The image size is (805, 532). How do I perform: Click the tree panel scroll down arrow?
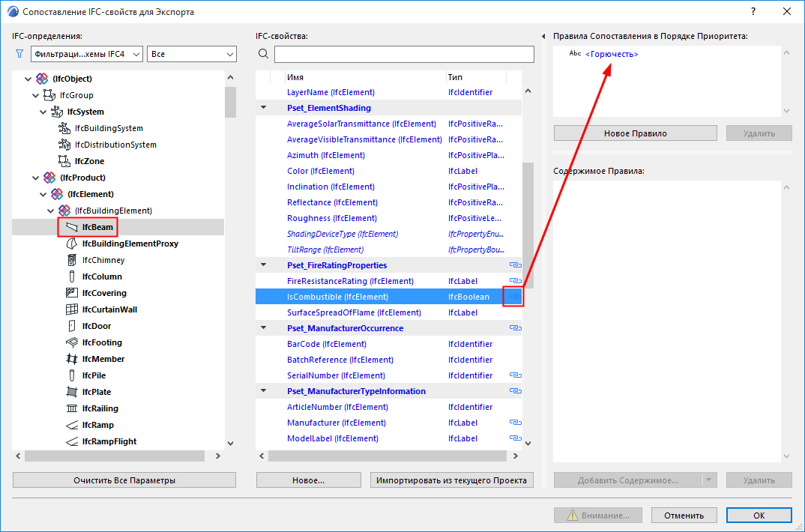click(231, 444)
